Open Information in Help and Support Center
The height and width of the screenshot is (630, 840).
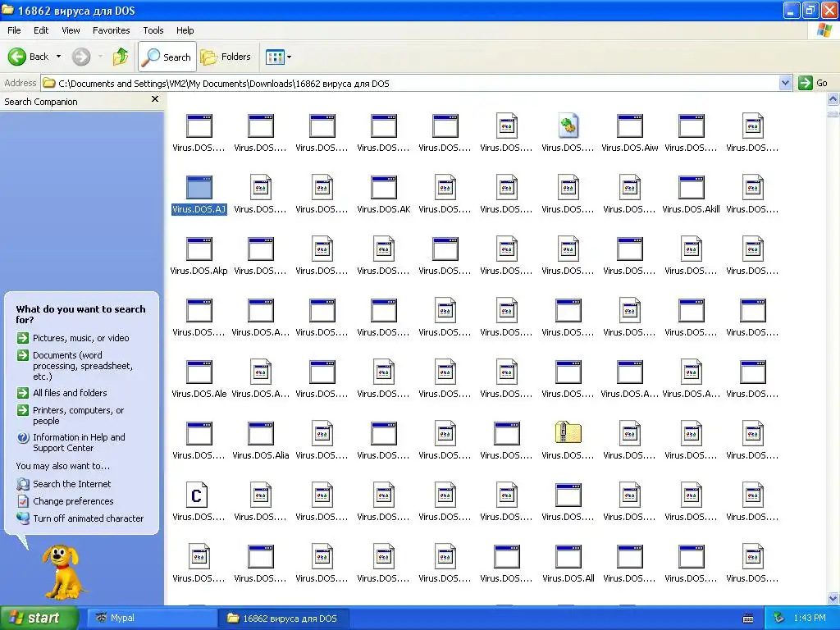pos(79,442)
